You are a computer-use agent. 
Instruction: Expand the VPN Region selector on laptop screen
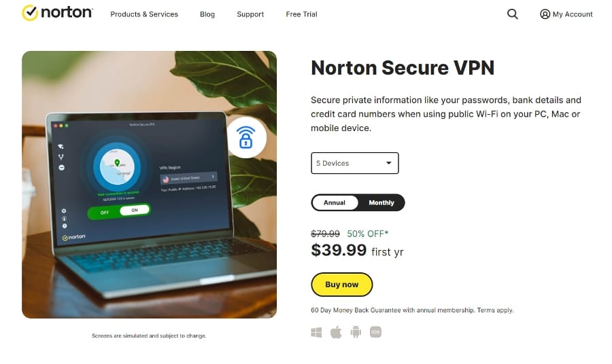188,178
